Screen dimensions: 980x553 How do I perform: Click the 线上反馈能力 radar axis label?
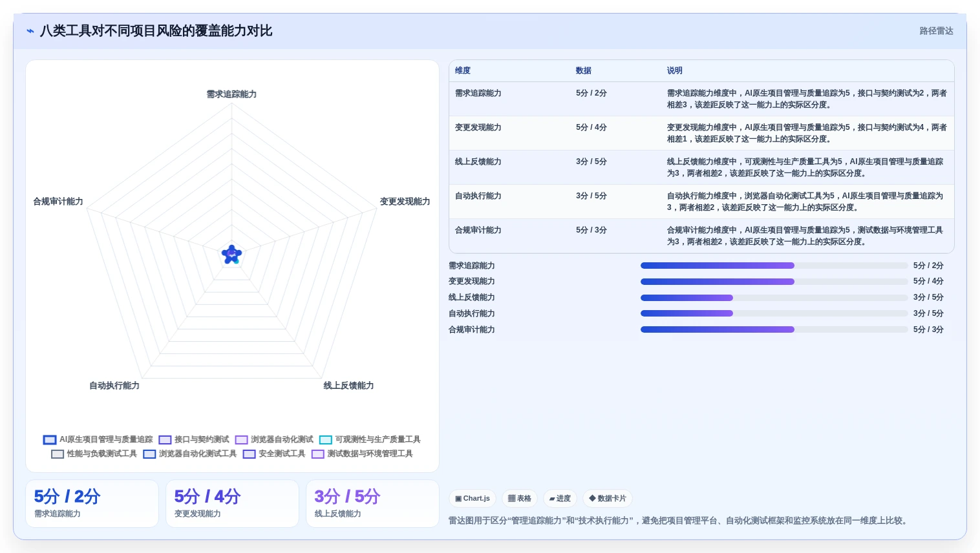point(349,386)
